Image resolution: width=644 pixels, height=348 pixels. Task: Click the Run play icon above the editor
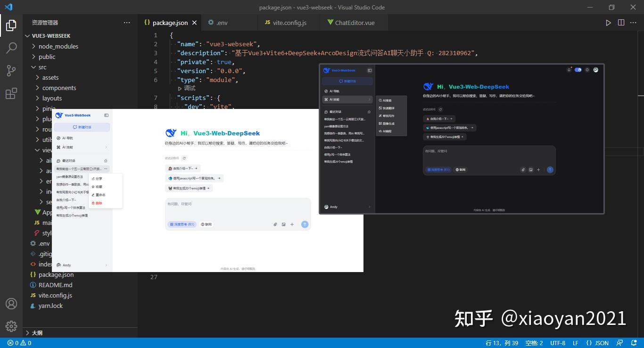(608, 22)
